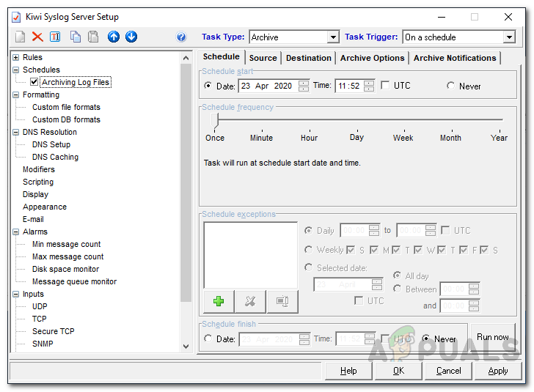The image size is (534, 392).
Task: Open the Task Type dropdown
Action: [x=333, y=37]
